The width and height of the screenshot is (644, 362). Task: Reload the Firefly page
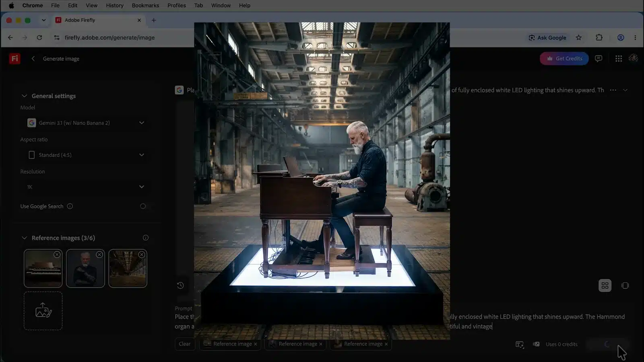(x=39, y=37)
